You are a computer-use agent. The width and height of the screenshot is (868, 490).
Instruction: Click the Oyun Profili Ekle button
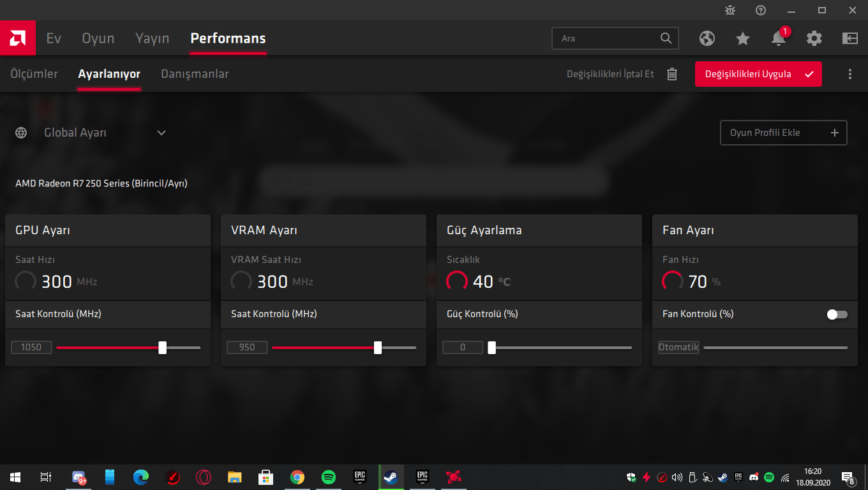[x=783, y=133]
